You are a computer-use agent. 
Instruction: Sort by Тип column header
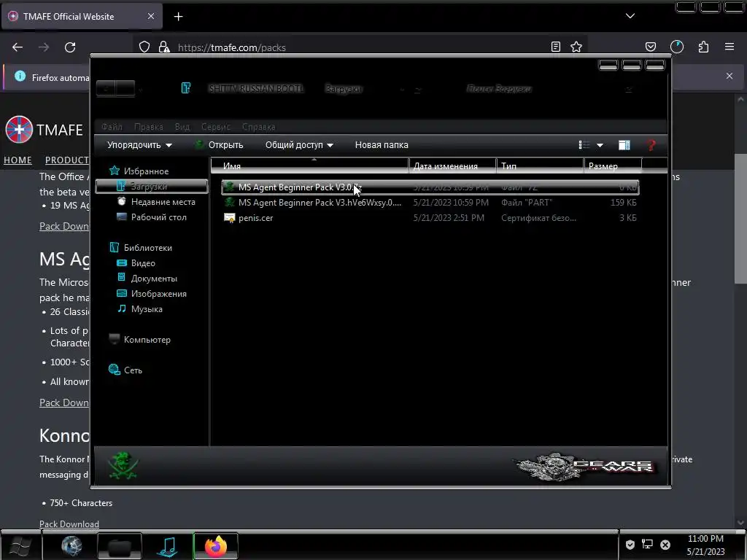(541, 166)
